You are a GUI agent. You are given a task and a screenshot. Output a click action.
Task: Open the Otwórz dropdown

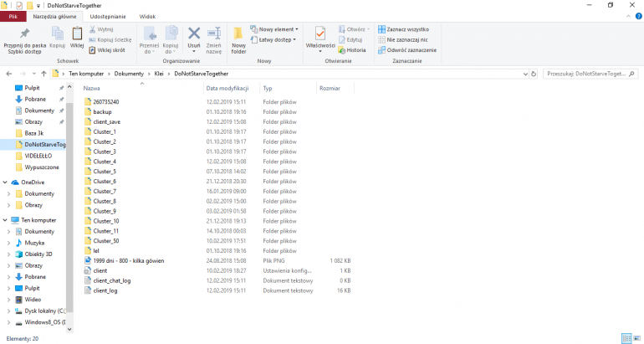click(354, 29)
